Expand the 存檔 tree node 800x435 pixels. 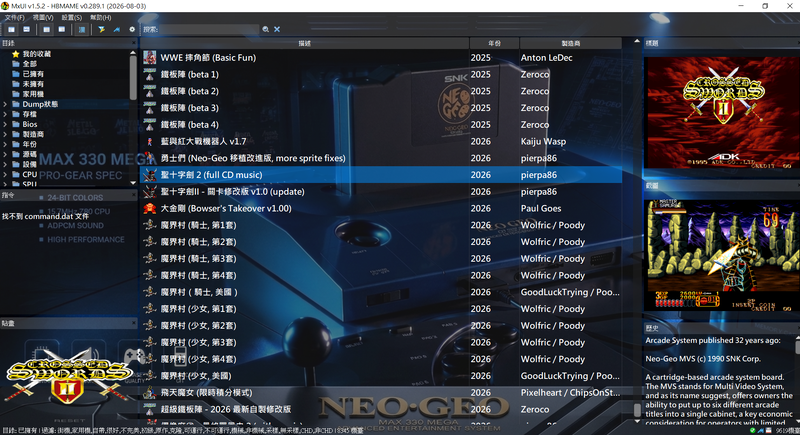(x=5, y=114)
